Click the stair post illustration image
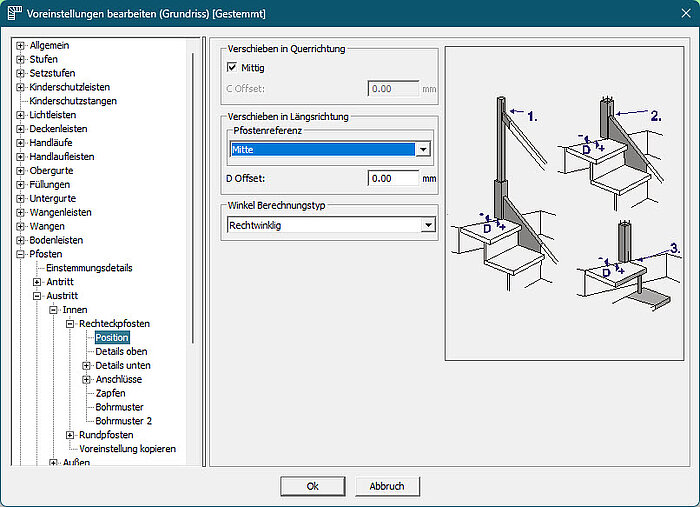The image size is (700, 507). [564, 203]
